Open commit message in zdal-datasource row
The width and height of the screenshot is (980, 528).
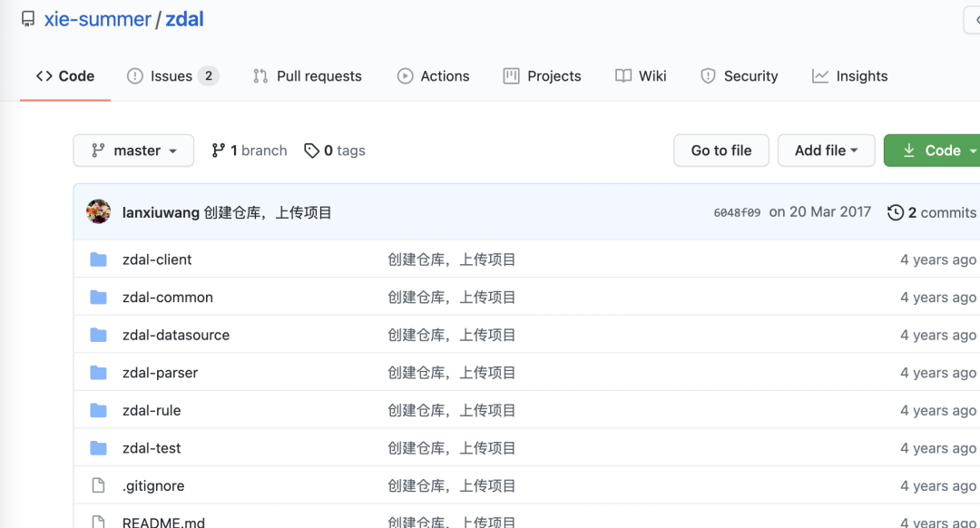pos(452,335)
